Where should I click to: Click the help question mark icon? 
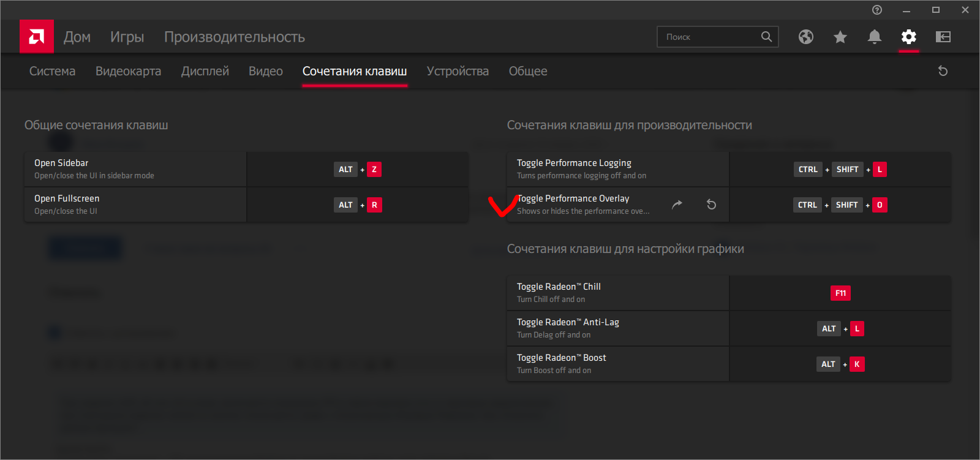877,10
